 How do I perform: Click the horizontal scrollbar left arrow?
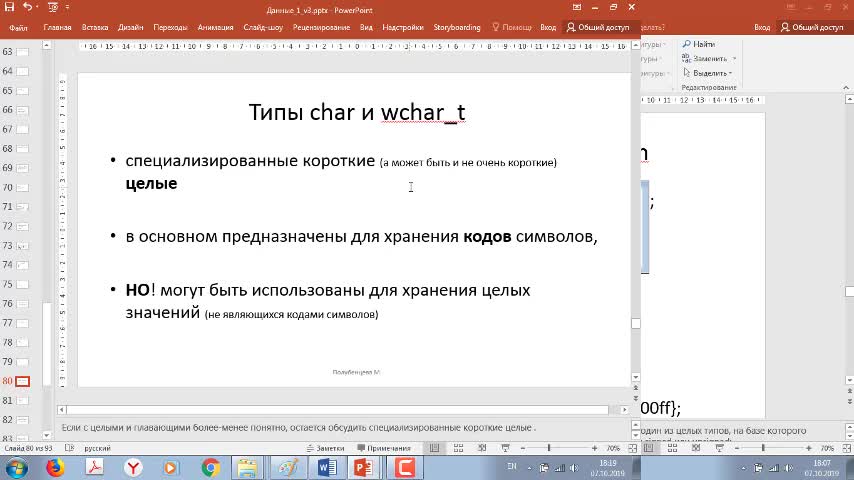[62, 409]
